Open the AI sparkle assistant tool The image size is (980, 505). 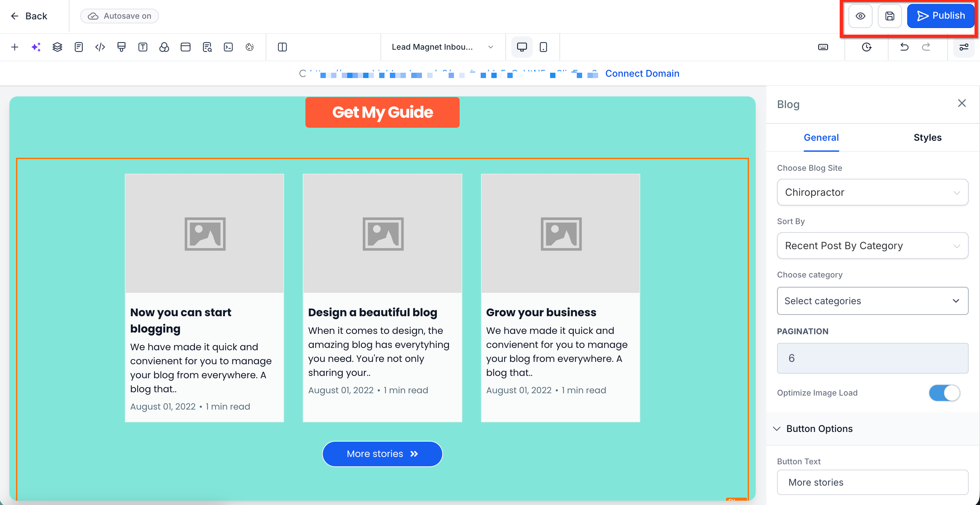[x=36, y=47]
